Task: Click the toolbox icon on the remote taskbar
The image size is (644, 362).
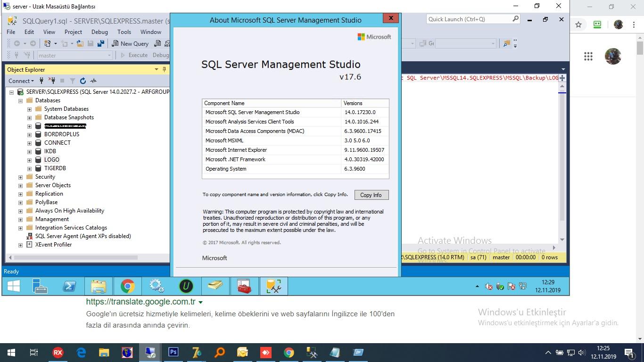Action: pyautogui.click(x=244, y=286)
